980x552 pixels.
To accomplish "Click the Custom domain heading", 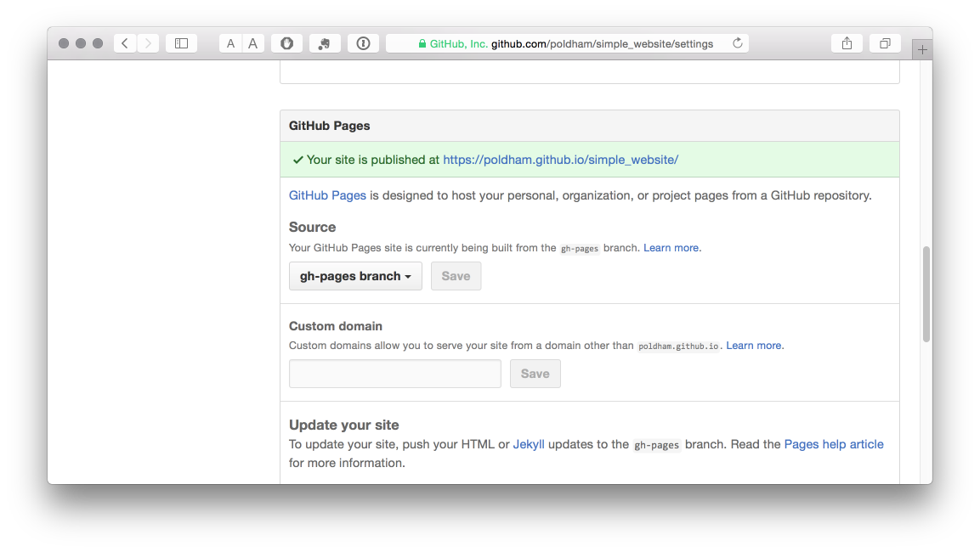I will point(336,326).
